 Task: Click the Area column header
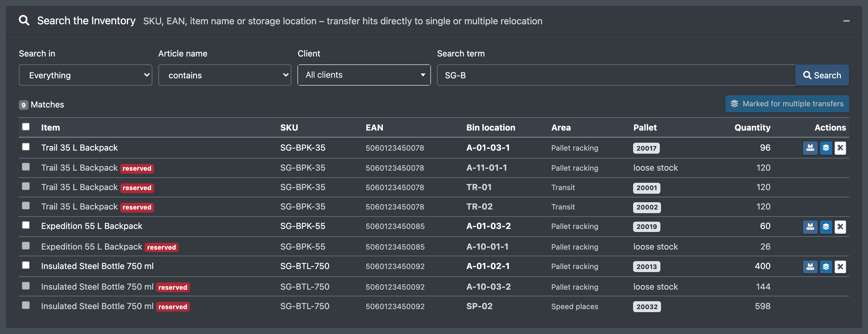coord(561,128)
